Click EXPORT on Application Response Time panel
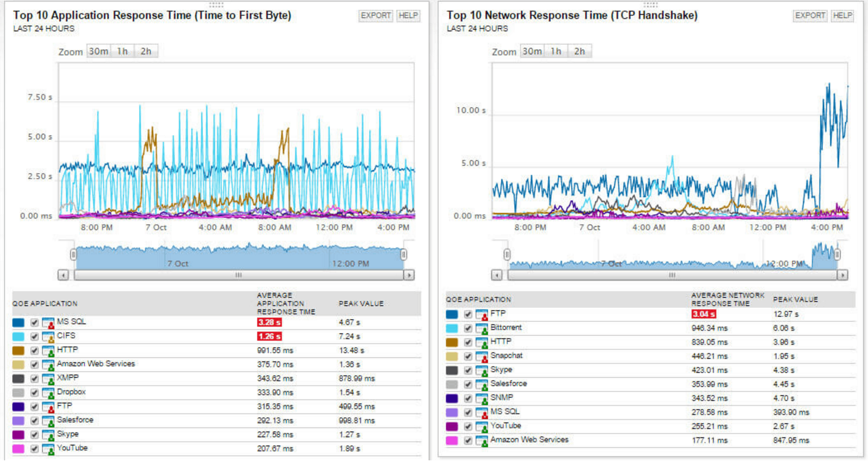Screen dimensions: 868x462 click(x=375, y=16)
